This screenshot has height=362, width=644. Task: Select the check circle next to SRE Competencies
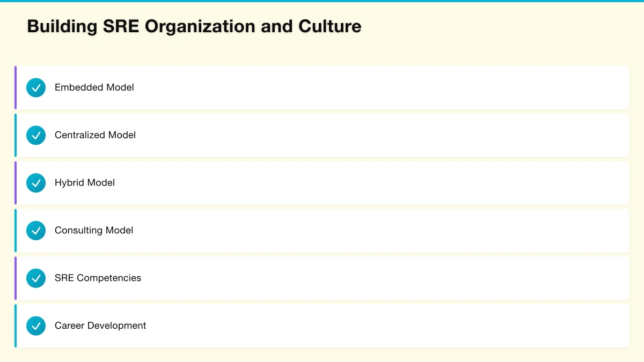36,278
